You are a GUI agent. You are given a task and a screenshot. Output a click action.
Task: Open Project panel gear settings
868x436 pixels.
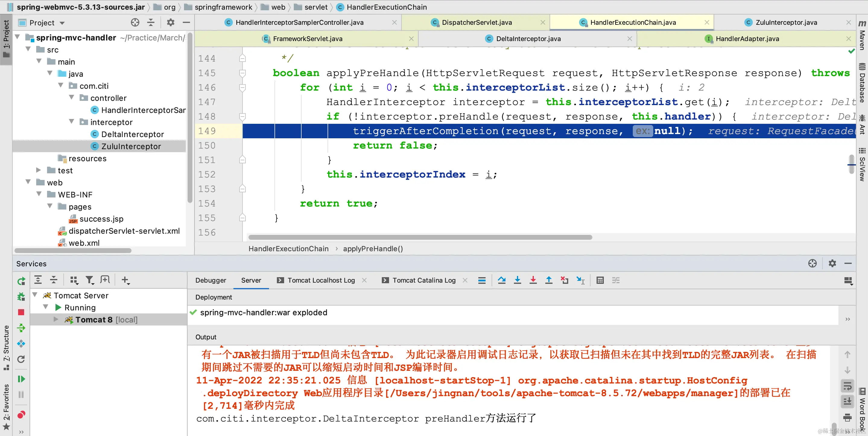coord(170,23)
